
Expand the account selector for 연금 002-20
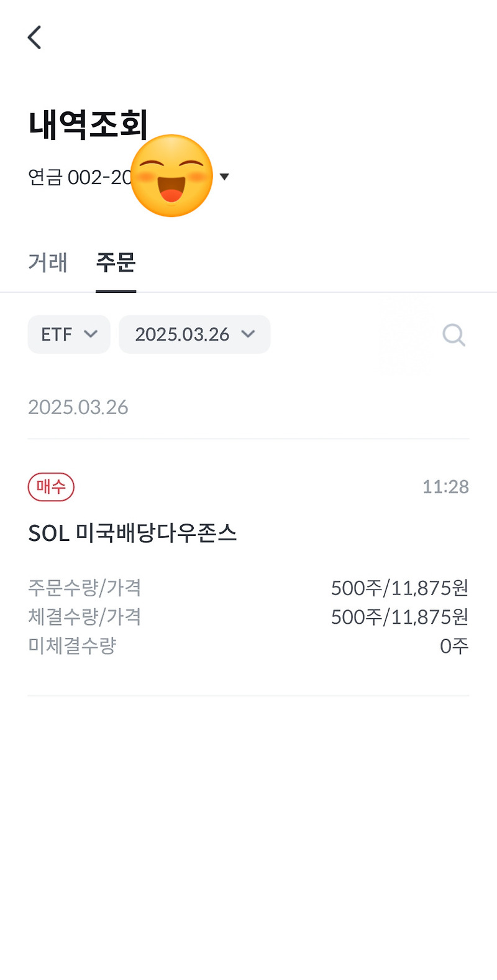225,177
